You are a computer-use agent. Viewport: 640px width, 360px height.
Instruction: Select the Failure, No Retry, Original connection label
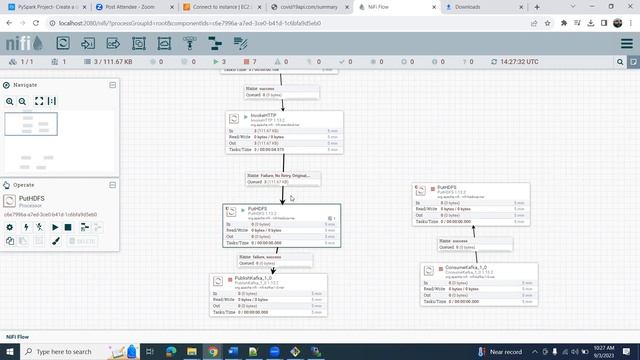click(283, 178)
